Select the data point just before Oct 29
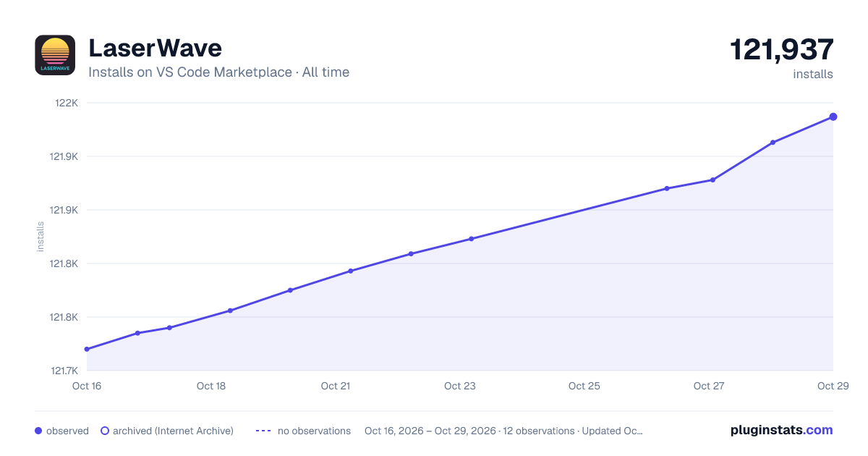The height and width of the screenshot is (456, 868). click(x=773, y=143)
